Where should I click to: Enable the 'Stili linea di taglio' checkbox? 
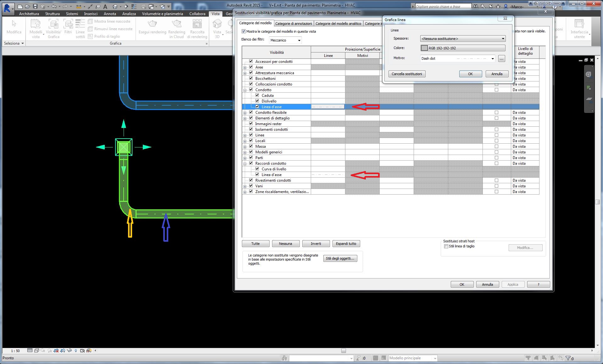click(x=446, y=246)
